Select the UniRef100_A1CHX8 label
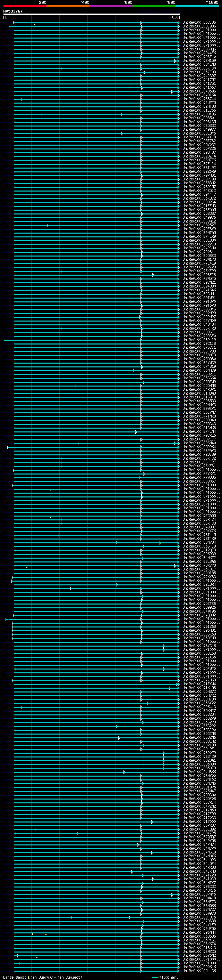Screen dimensions: 222x980 (199, 428)
